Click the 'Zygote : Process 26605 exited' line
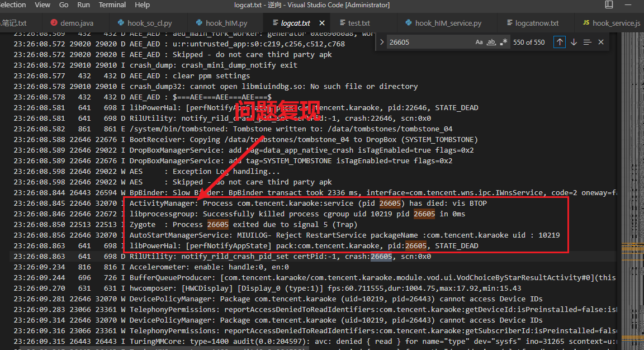The height and width of the screenshot is (350, 644). 185,225
